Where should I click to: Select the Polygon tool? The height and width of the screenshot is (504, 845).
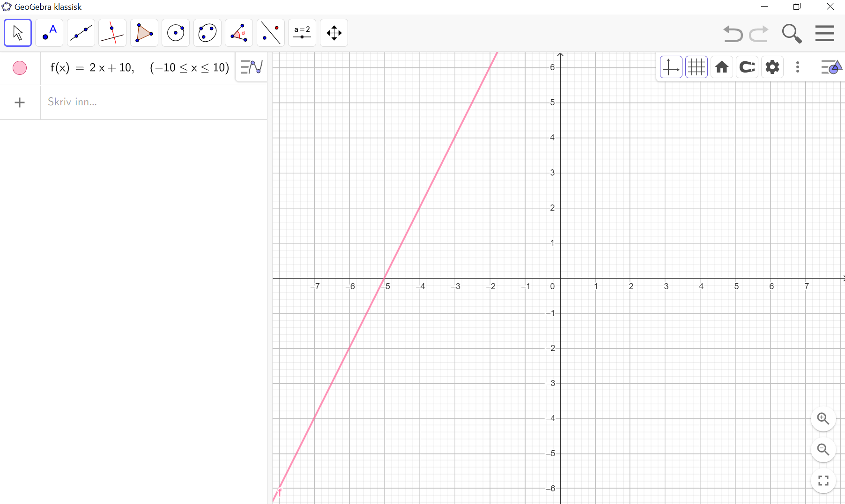[144, 33]
